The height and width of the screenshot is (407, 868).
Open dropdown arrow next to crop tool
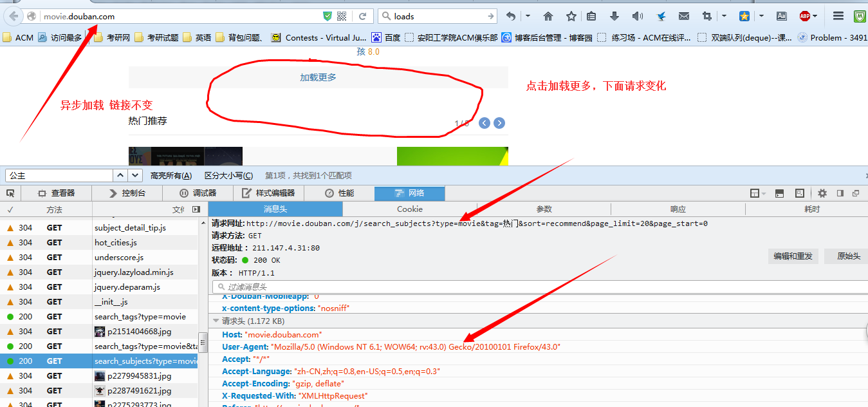coord(724,16)
